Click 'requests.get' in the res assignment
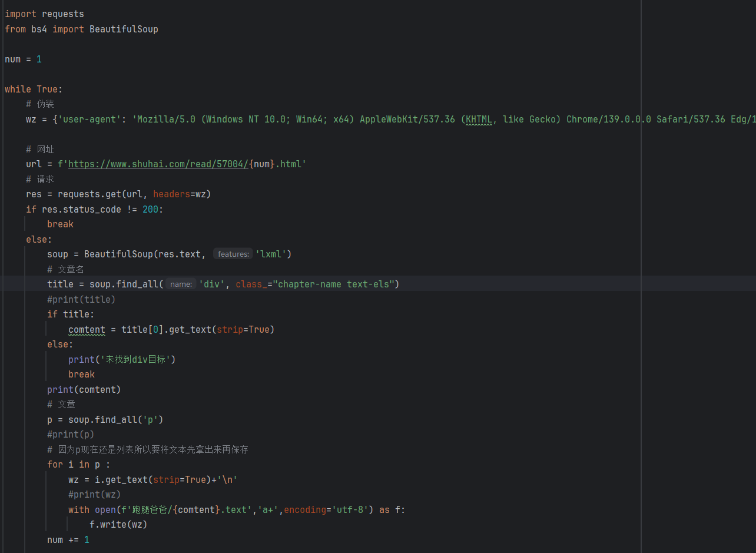The height and width of the screenshot is (553, 756). tap(89, 194)
